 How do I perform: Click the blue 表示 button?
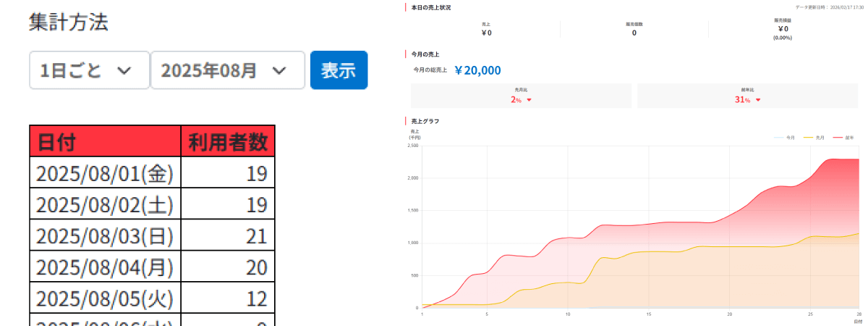coord(339,70)
